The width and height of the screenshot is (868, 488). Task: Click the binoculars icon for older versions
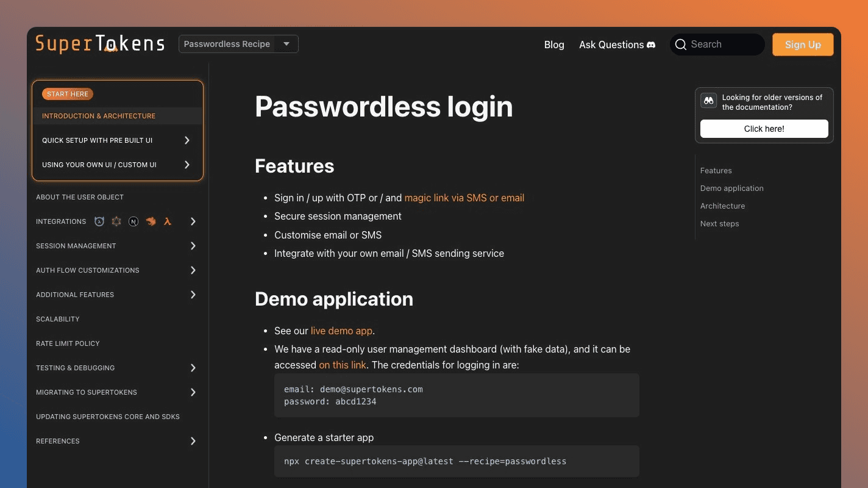[708, 101]
